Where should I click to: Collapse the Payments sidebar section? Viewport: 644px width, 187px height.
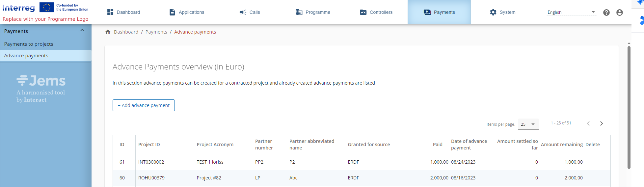[82, 30]
